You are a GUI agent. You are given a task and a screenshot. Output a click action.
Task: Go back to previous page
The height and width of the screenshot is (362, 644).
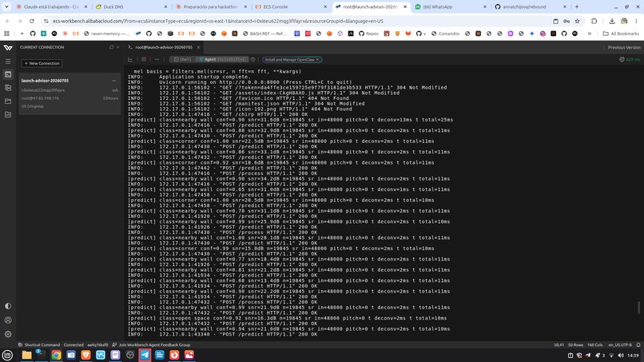[x=8, y=21]
